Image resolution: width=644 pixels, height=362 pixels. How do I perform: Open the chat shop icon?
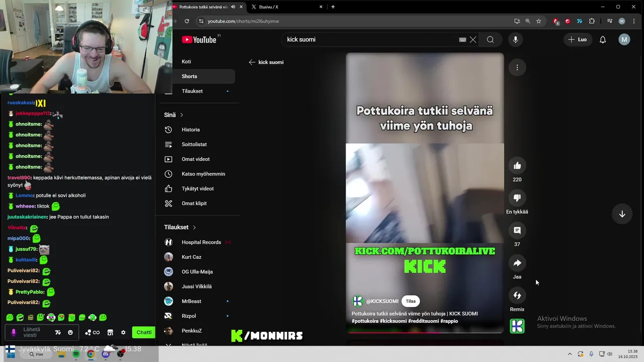(x=110, y=332)
